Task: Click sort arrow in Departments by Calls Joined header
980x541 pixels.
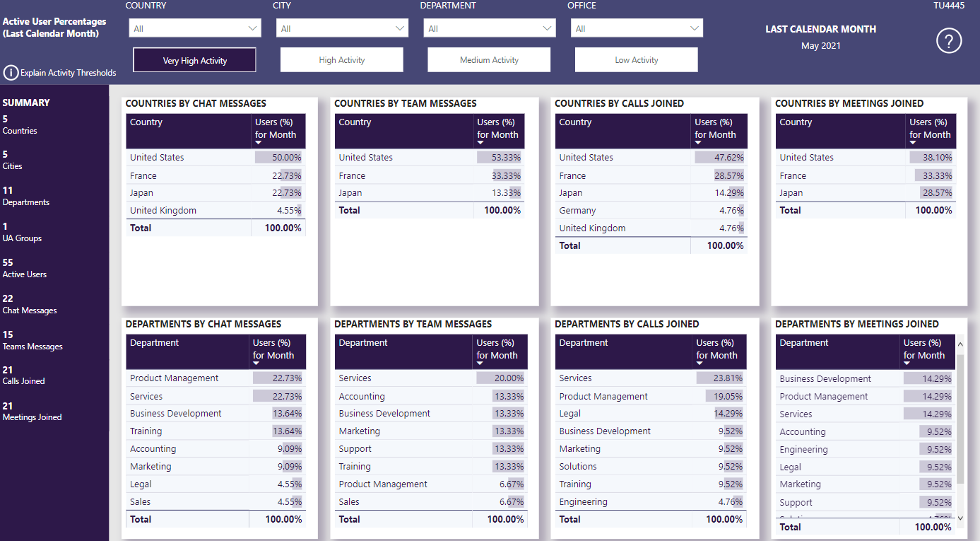Action: [699, 364]
